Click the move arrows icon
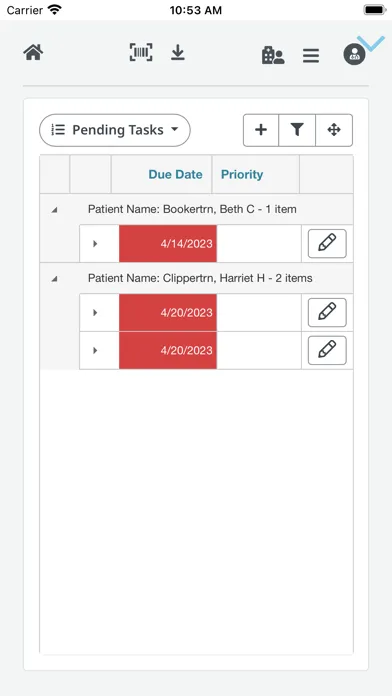The width and height of the screenshot is (392, 696). click(334, 130)
